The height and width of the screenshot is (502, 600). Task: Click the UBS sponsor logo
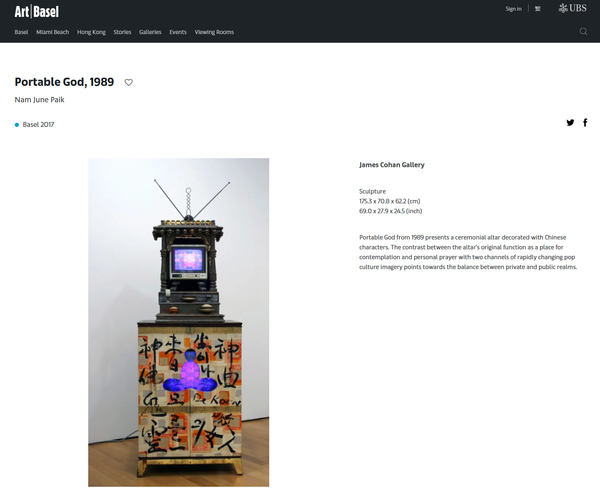(573, 9)
